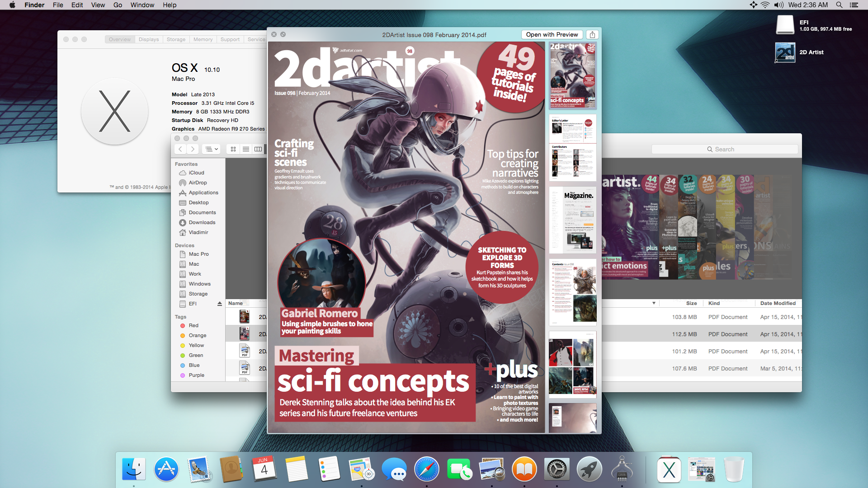Open the 2D Artist desktop volume

click(786, 52)
